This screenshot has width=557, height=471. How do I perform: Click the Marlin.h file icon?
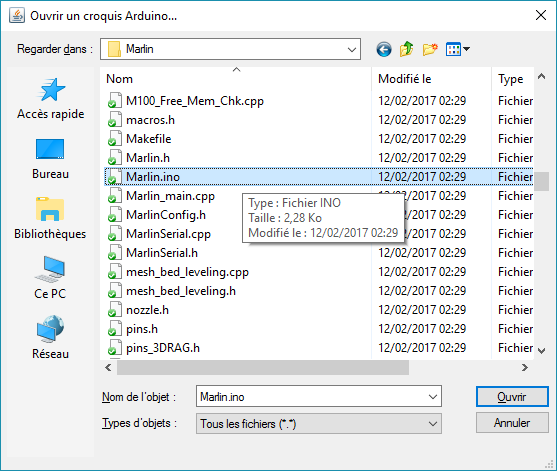click(114, 158)
